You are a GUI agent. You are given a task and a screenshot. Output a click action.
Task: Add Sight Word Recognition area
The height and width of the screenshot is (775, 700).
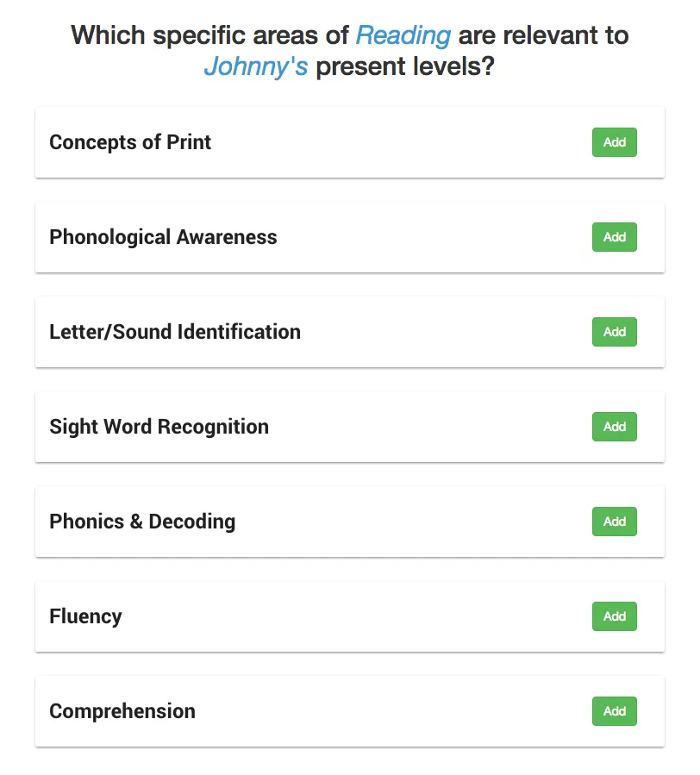(614, 427)
